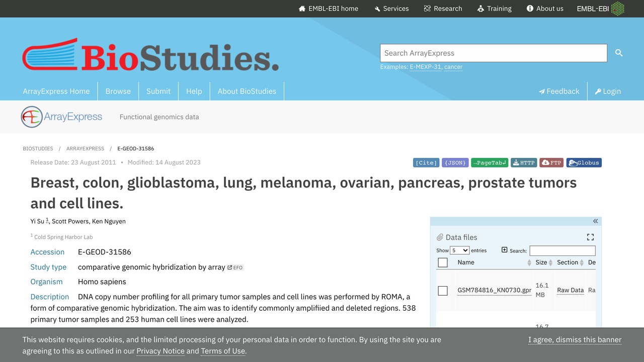Image resolution: width=644 pixels, height=362 pixels.
Task: Download files via FTP button
Action: pyautogui.click(x=551, y=162)
